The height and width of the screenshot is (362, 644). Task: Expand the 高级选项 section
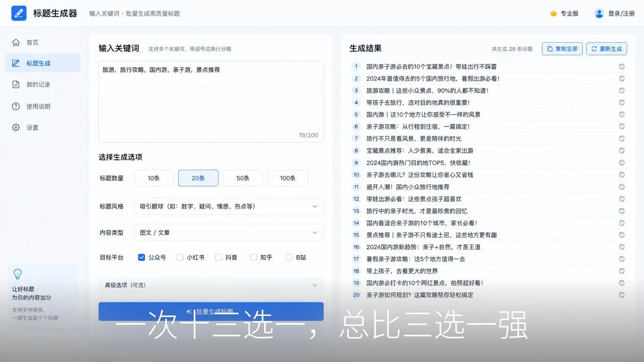211,285
